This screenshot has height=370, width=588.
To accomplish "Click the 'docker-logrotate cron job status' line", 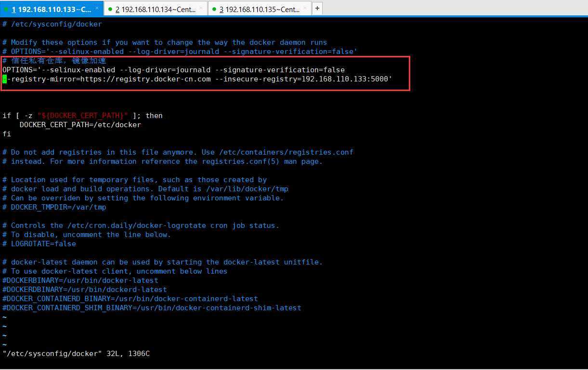I will tap(141, 225).
